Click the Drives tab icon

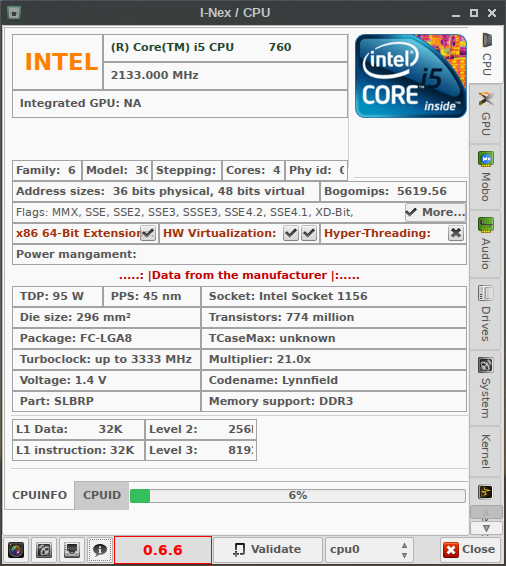tap(486, 293)
